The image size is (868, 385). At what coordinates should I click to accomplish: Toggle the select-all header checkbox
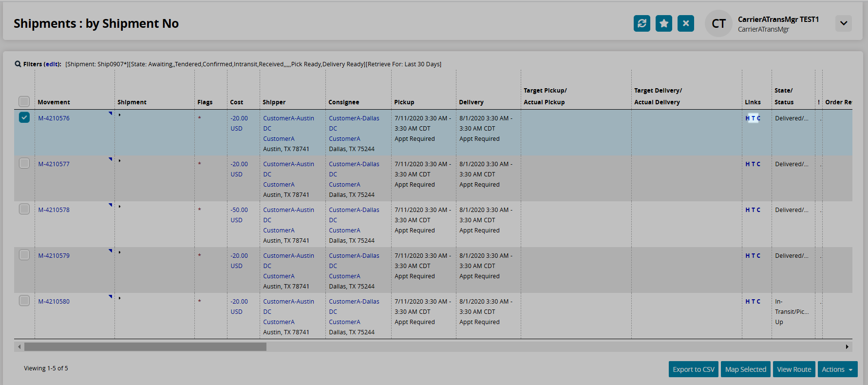(x=24, y=101)
